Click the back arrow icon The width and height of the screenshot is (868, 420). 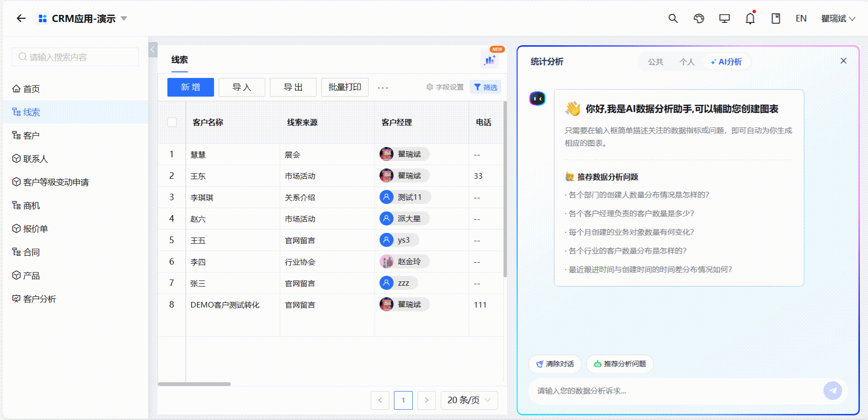click(x=21, y=19)
